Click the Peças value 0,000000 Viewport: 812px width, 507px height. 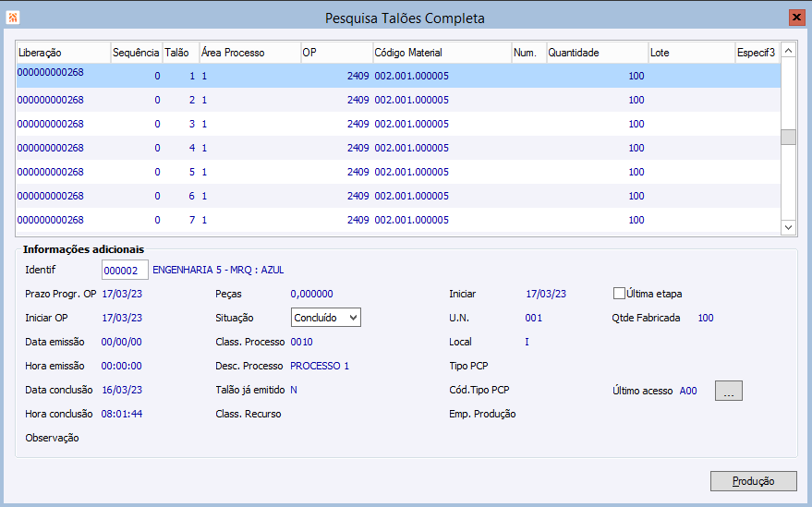311,294
